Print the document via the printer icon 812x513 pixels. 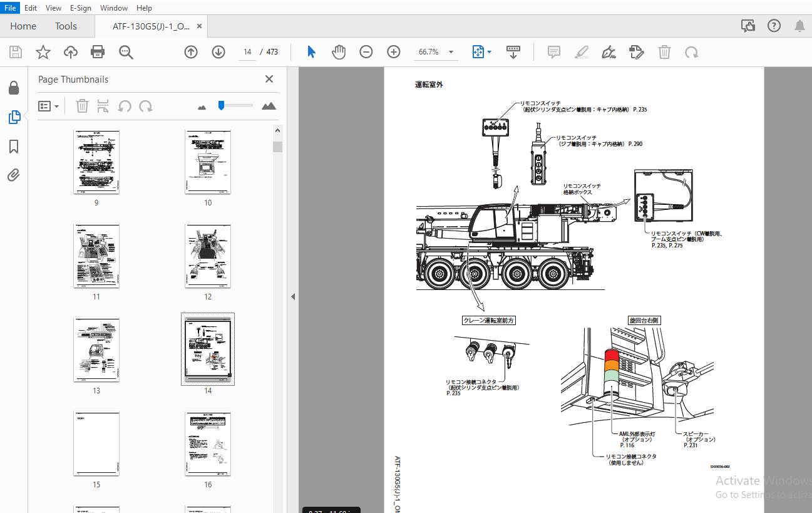98,52
